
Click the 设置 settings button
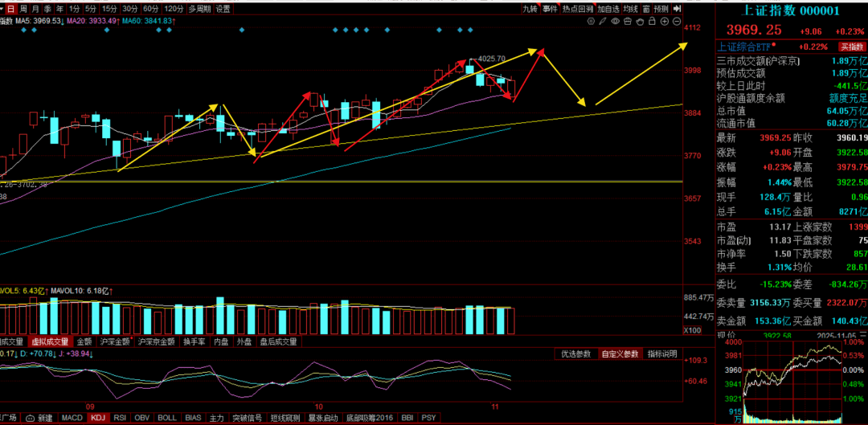[223, 9]
